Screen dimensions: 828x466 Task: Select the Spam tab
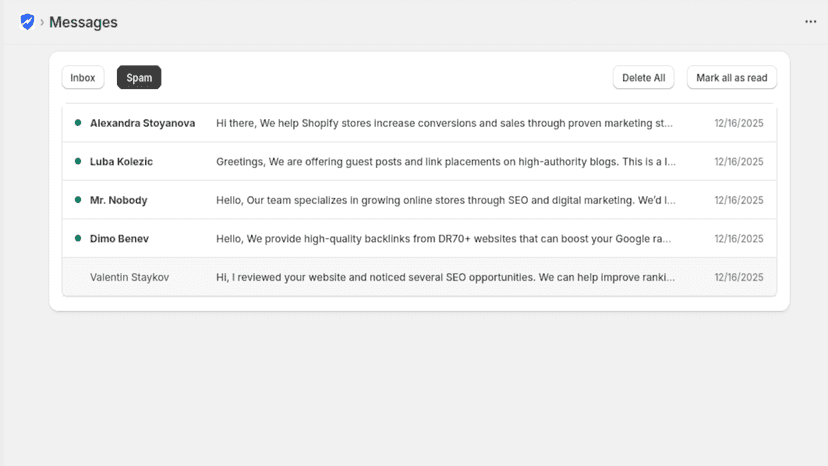pos(139,78)
